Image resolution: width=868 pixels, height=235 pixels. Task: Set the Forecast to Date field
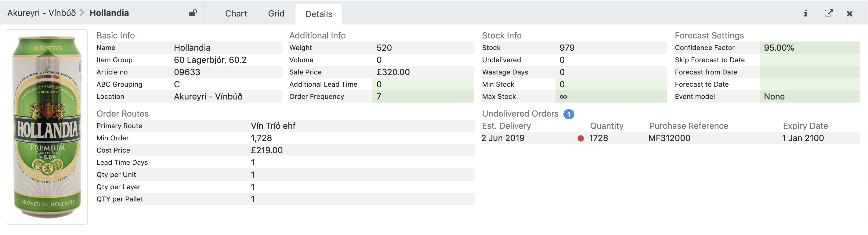click(x=810, y=84)
